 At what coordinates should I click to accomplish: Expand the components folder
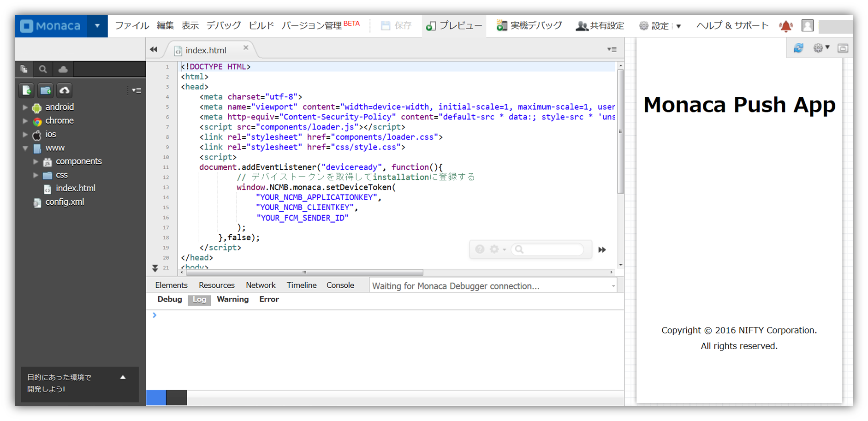36,162
